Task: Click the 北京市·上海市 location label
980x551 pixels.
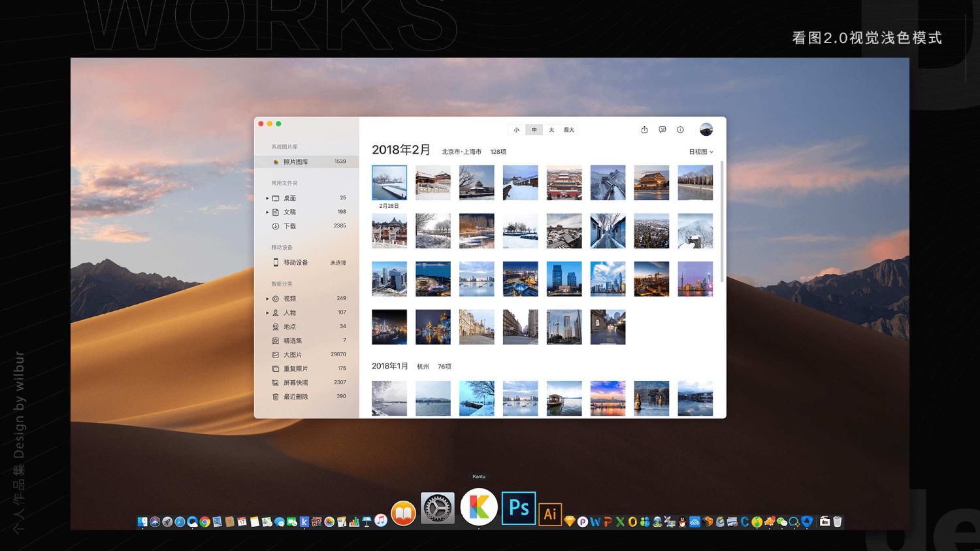Action: [x=461, y=152]
